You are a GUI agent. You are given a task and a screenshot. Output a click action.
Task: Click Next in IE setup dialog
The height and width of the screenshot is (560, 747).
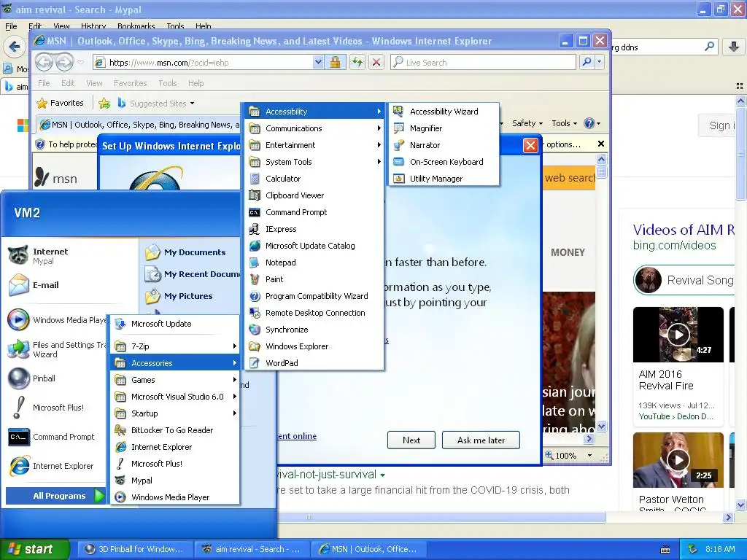point(411,440)
